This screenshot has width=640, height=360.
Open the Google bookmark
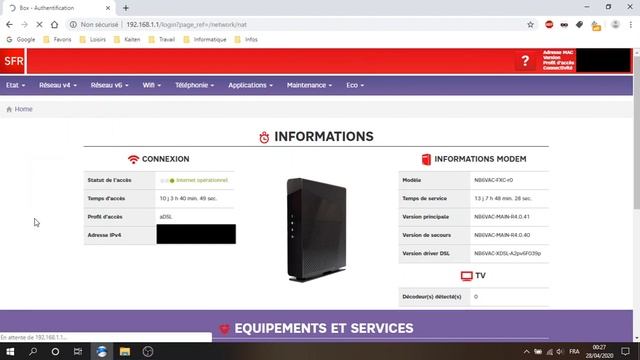click(x=21, y=40)
